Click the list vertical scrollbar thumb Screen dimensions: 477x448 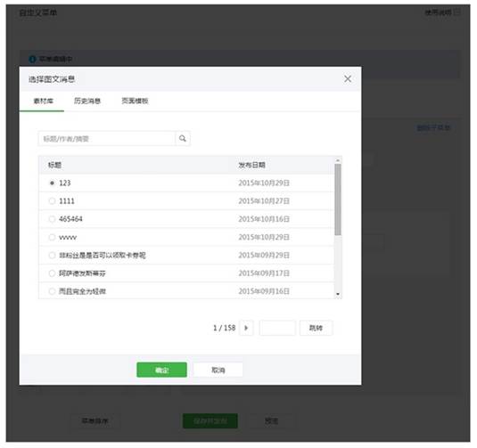tap(338, 200)
